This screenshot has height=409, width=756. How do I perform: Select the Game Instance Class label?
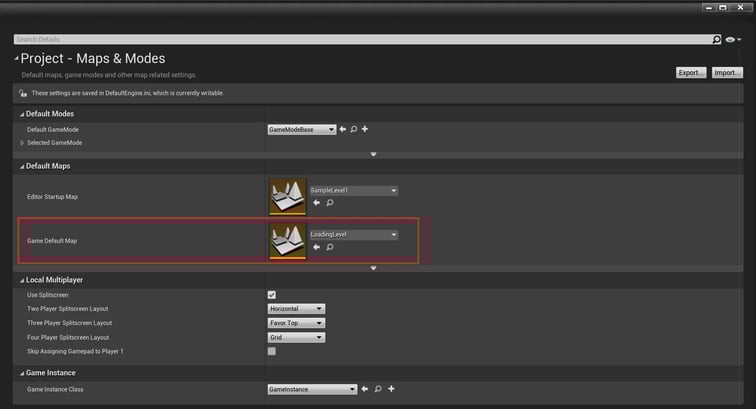55,389
